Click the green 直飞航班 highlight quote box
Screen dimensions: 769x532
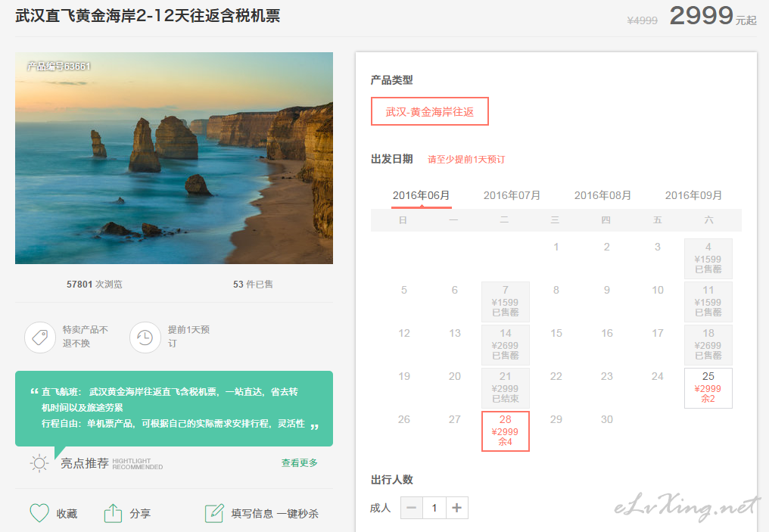[x=174, y=409]
